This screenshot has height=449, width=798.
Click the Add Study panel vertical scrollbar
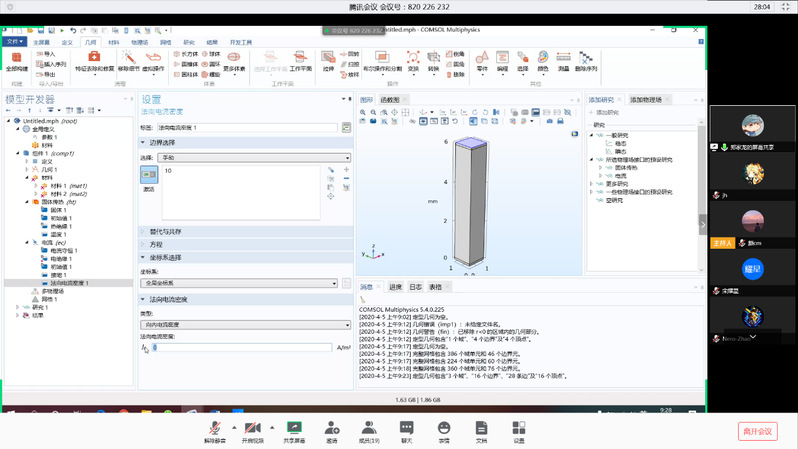[701, 197]
